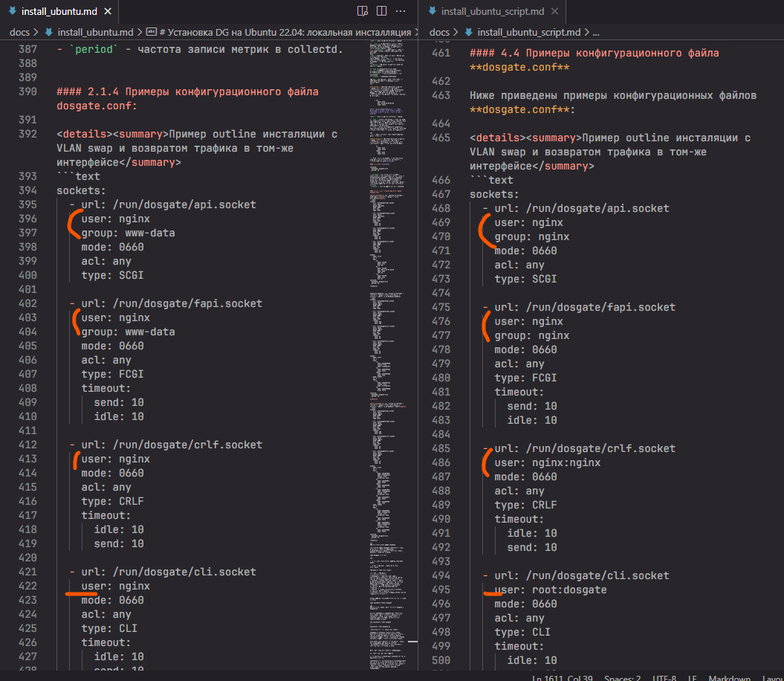Click '/run/dosgate/cli.socket' on line 421
Screen dimensions: 784x681
pyautogui.click(x=184, y=572)
